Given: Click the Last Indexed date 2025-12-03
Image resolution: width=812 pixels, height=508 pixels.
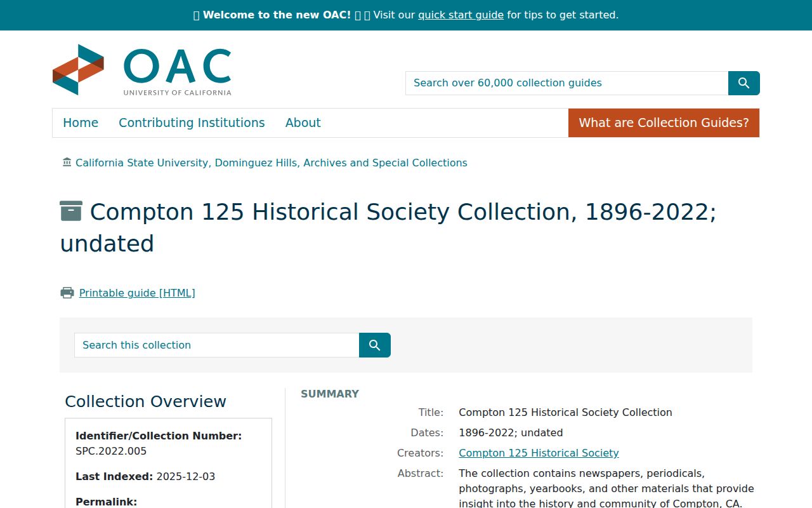Looking at the screenshot, I should click(x=185, y=476).
